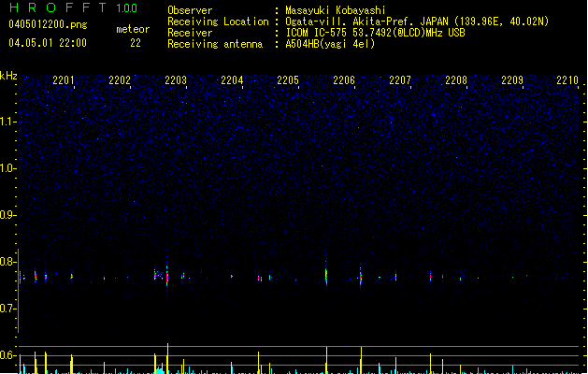The width and height of the screenshot is (588, 374).
Task: Click the 1.0 kHz frequency tick label
Action: [x=7, y=168]
